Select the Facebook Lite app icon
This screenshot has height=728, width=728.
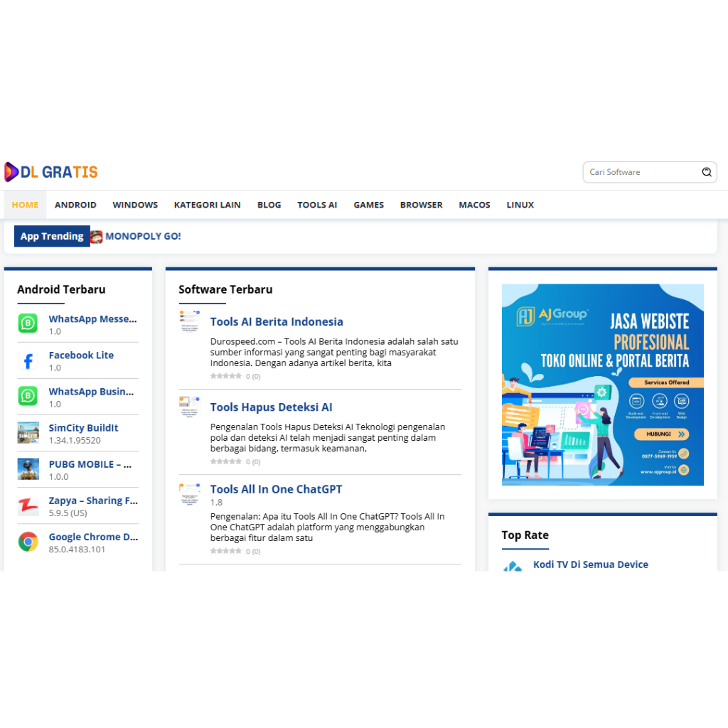coord(28,360)
